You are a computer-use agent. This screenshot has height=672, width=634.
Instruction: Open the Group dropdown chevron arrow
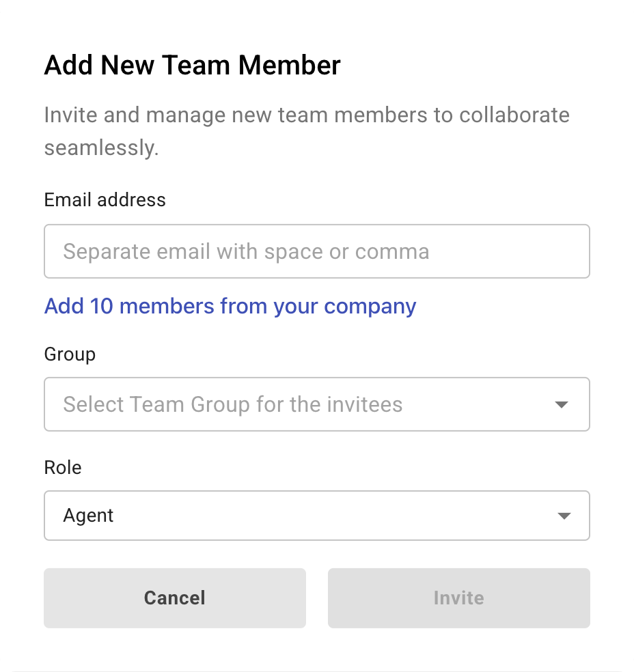[x=561, y=404]
